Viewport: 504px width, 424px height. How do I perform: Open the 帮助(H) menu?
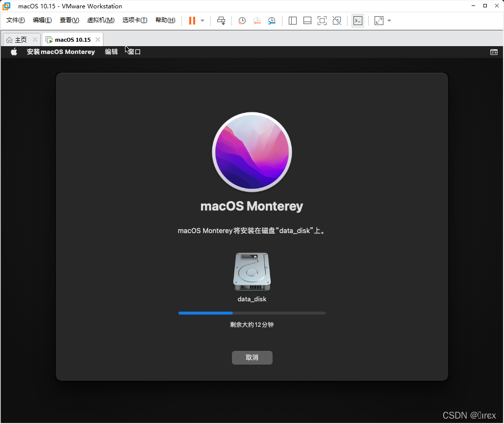165,20
